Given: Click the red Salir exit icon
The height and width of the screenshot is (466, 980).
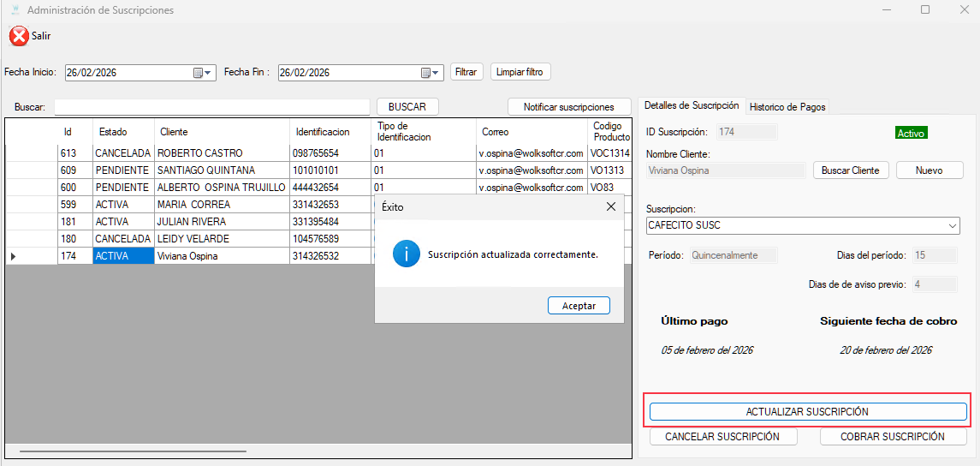Looking at the screenshot, I should coord(19,36).
